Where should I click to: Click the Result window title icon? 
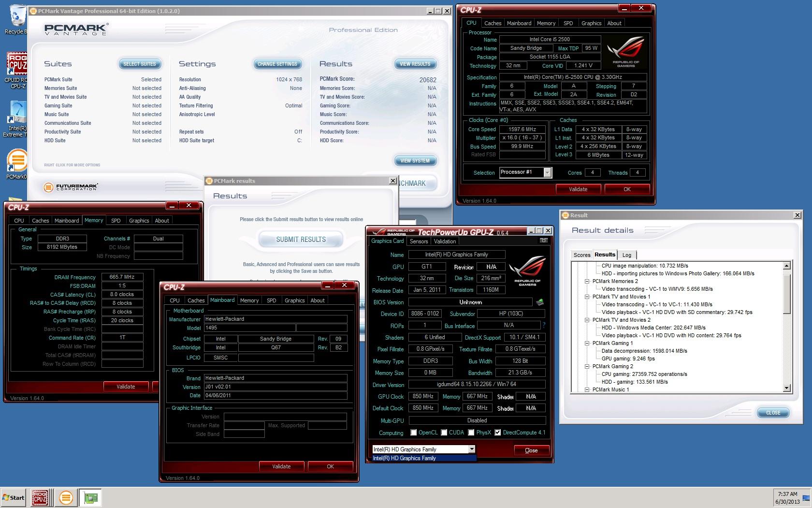[565, 215]
